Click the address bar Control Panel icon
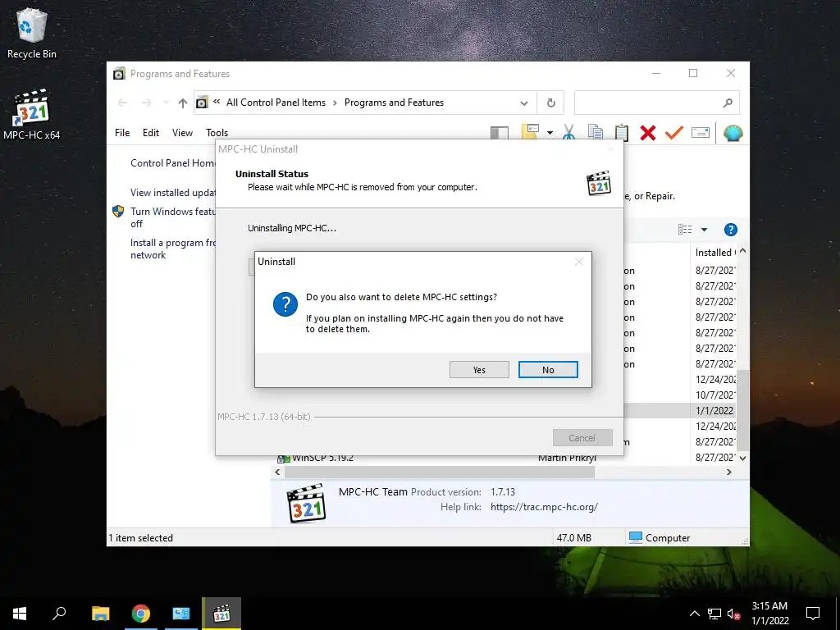 202,103
